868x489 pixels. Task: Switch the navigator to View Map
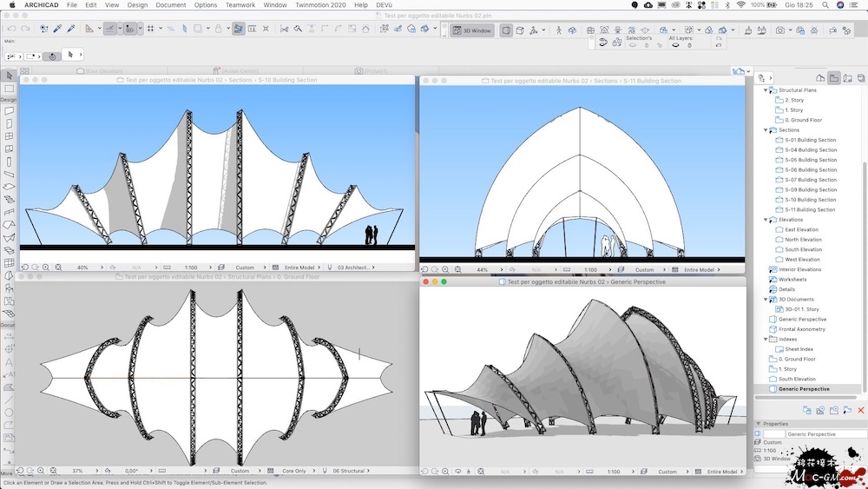(833, 77)
